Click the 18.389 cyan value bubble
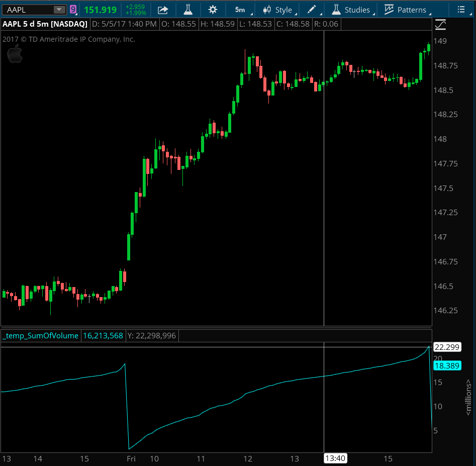 click(447, 365)
